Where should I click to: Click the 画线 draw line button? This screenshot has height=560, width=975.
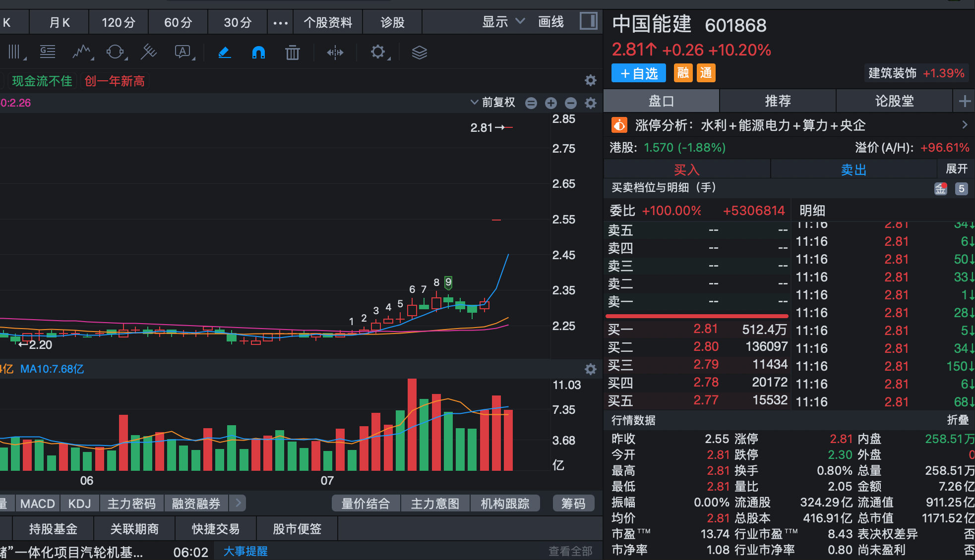coord(551,22)
